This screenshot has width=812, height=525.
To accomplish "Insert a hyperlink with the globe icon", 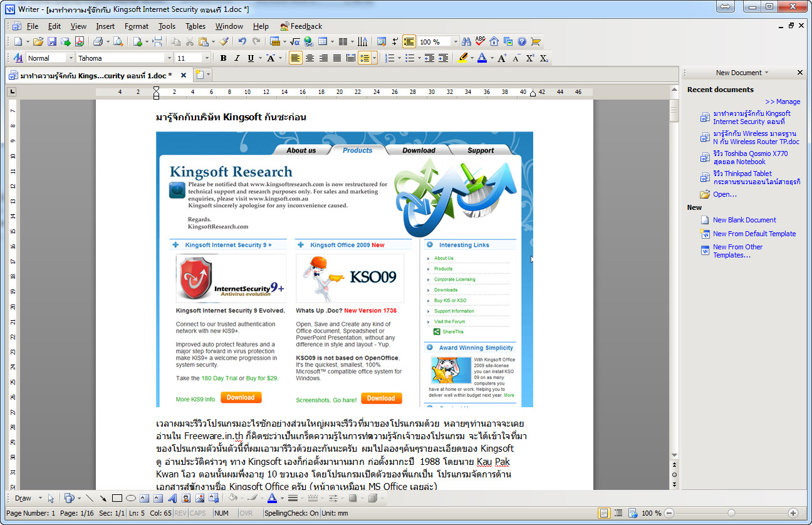I will click(308, 42).
